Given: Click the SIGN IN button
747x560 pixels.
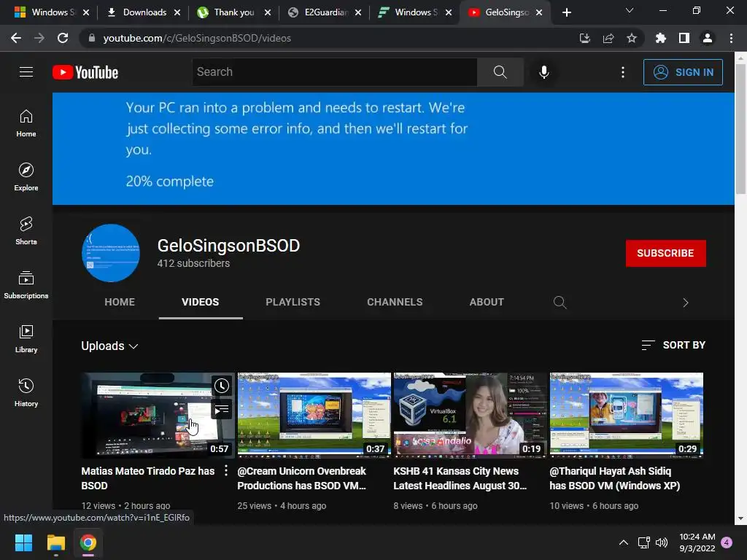Looking at the screenshot, I should tap(683, 72).
